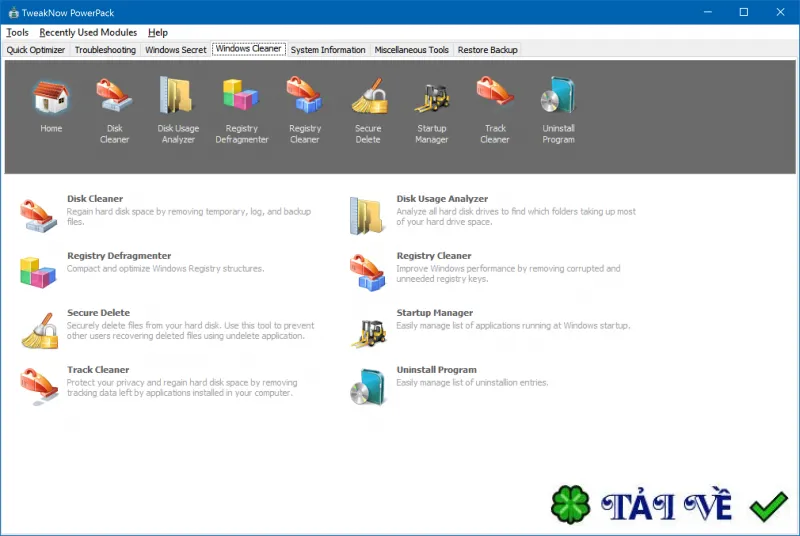The width and height of the screenshot is (800, 536).
Task: Open Uninstall Program toolbar icon
Action: 558,95
